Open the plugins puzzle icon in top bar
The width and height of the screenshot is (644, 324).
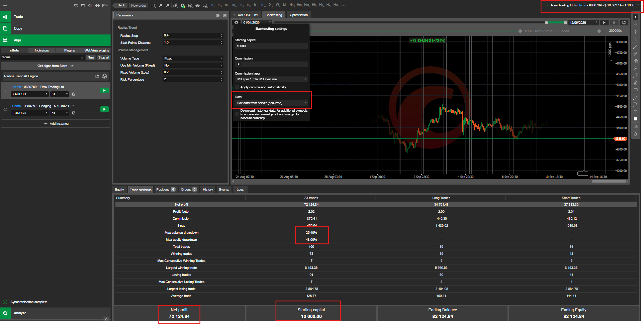pyautogui.click(x=97, y=5)
